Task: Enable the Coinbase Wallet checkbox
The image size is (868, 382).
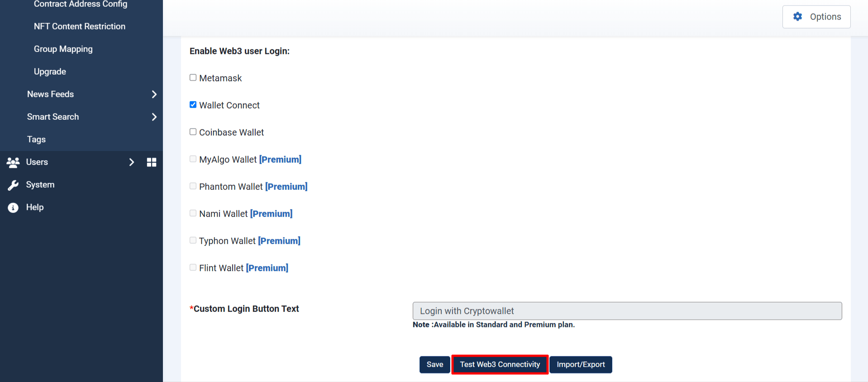Action: [x=193, y=132]
